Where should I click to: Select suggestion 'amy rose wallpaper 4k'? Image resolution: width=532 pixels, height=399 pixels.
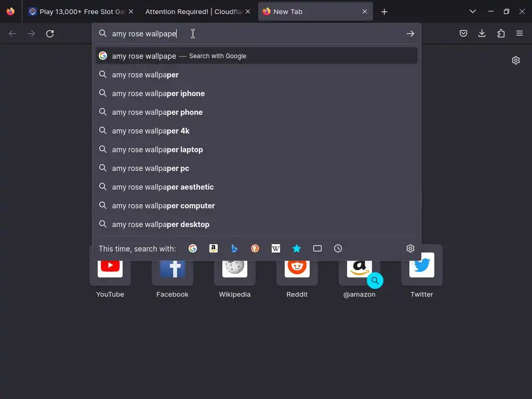click(x=257, y=130)
